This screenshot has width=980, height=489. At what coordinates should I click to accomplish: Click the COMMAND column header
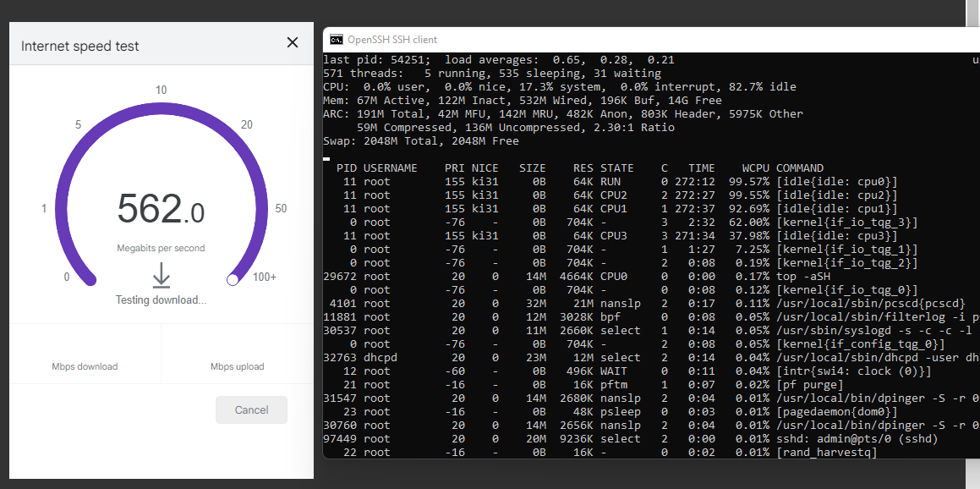(x=799, y=168)
